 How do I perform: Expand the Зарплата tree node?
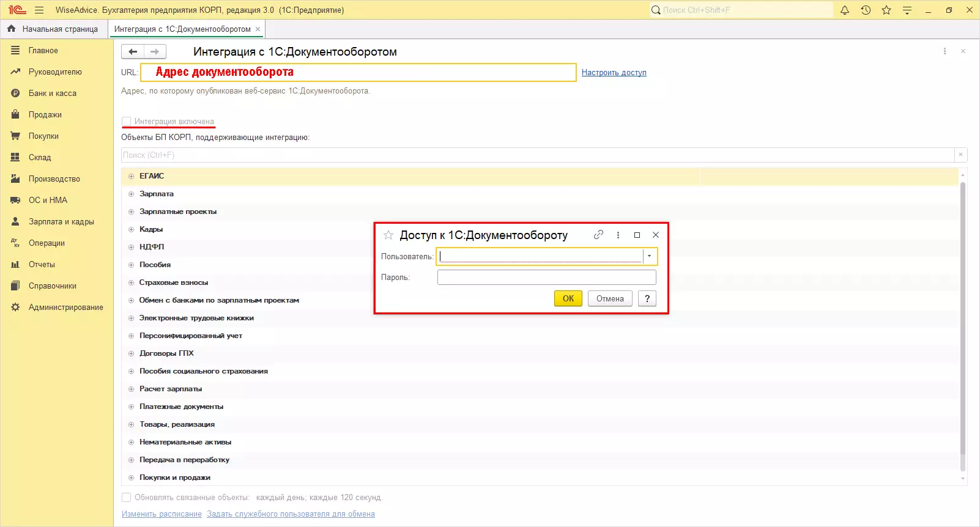tap(131, 194)
